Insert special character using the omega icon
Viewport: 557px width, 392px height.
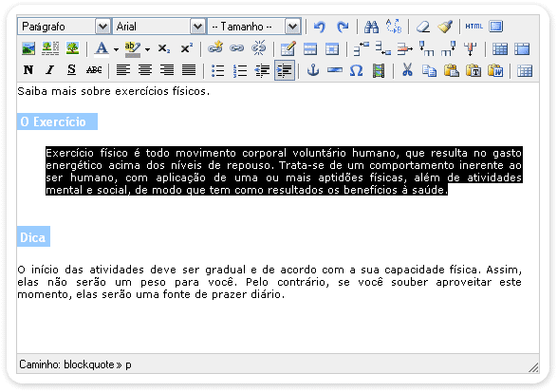click(x=356, y=70)
